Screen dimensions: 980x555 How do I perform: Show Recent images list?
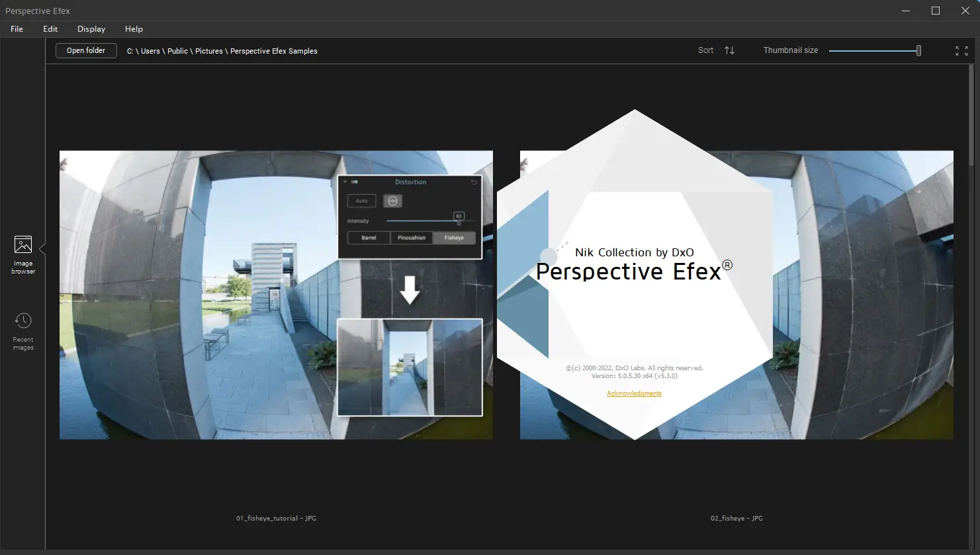(x=23, y=332)
